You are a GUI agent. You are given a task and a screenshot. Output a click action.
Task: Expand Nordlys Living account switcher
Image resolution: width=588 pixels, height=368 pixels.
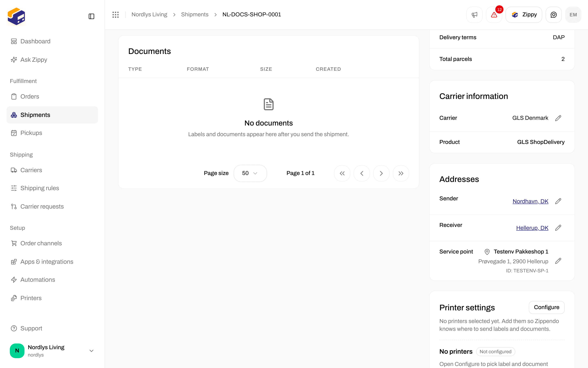[52, 351]
